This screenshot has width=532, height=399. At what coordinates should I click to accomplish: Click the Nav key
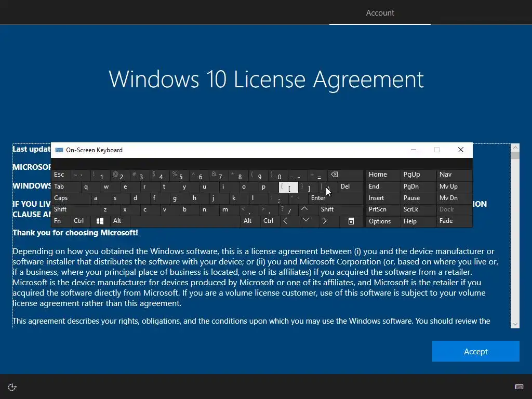(x=454, y=175)
